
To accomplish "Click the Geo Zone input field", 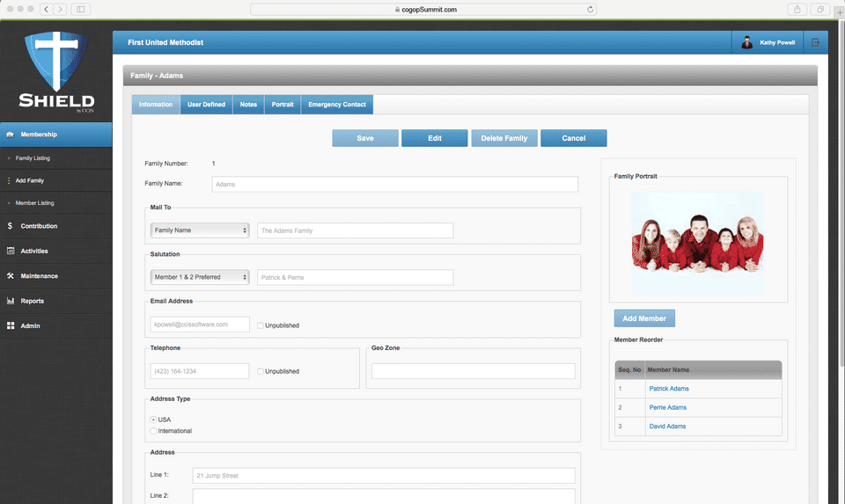I will point(474,371).
